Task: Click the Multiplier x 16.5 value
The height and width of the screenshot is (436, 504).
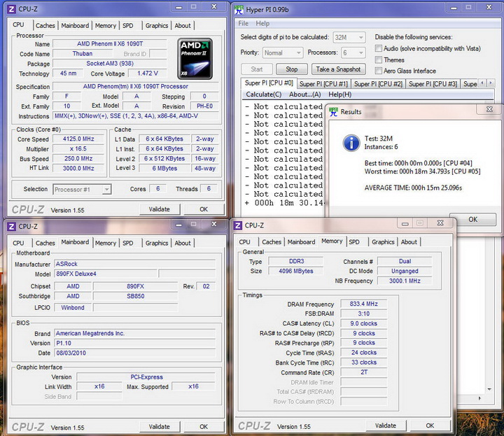Action: 78,149
